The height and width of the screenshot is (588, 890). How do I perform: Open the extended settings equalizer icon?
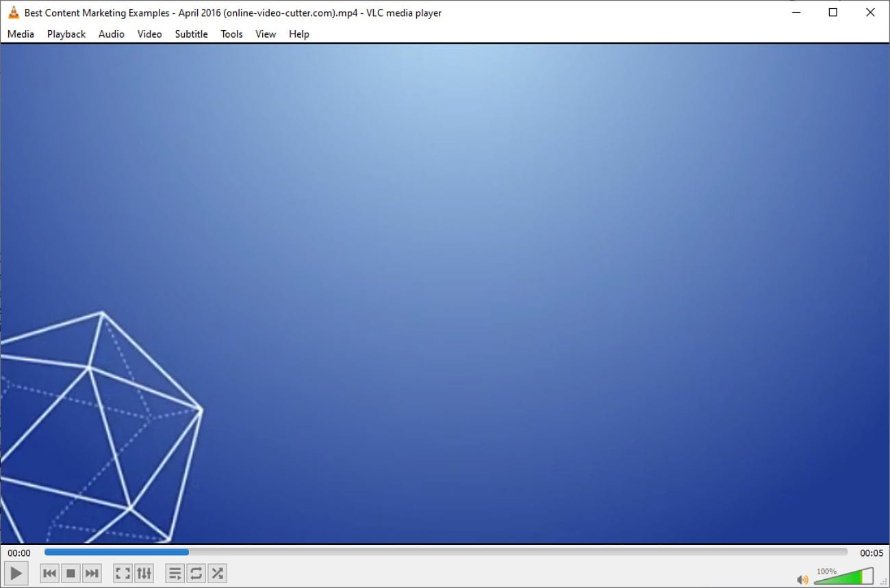tap(144, 573)
